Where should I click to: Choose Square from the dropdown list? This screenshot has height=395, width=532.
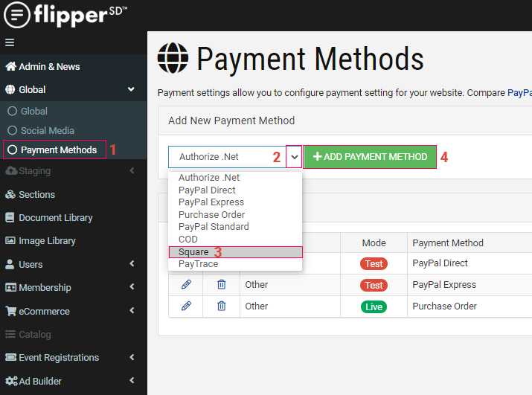235,252
